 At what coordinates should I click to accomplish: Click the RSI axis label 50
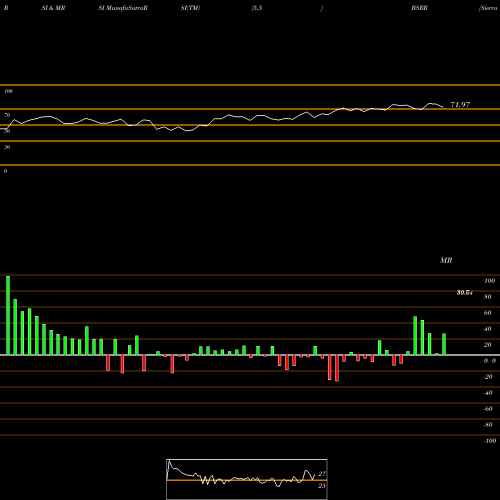click(x=7, y=131)
